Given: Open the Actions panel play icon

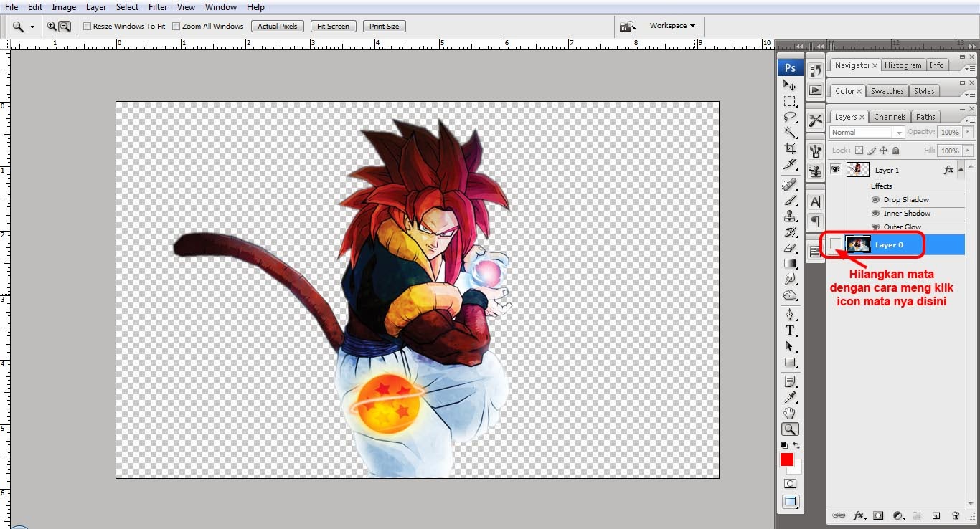Looking at the screenshot, I should (x=815, y=90).
